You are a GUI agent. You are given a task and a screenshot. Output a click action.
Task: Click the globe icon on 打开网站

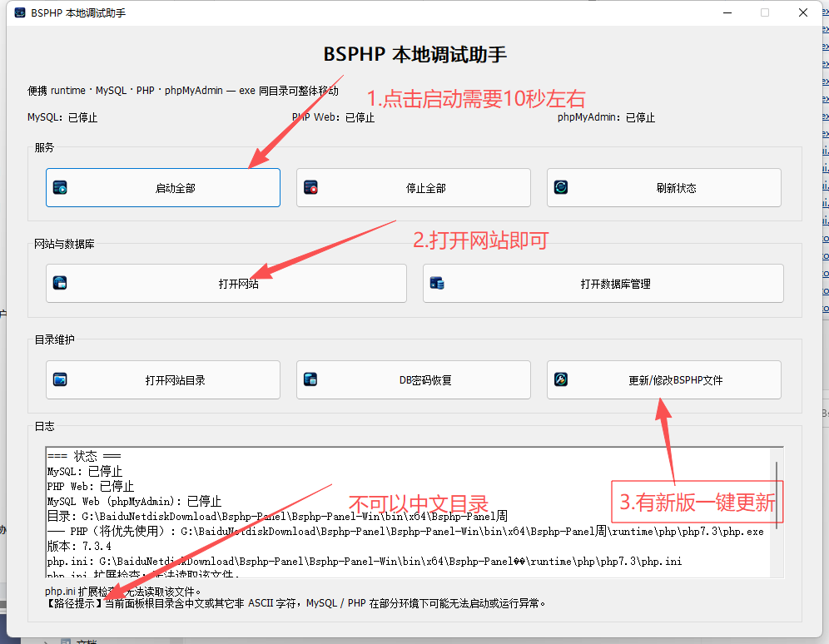tap(60, 283)
